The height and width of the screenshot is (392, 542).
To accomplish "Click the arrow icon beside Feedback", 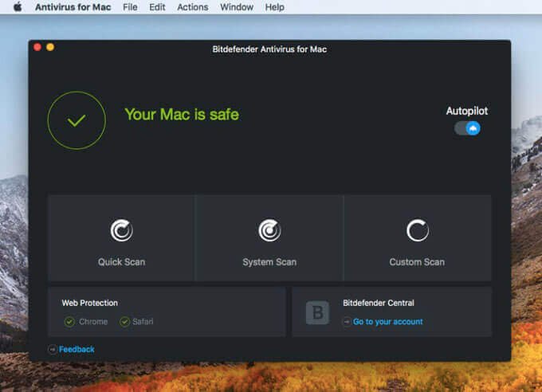I will click(x=52, y=350).
